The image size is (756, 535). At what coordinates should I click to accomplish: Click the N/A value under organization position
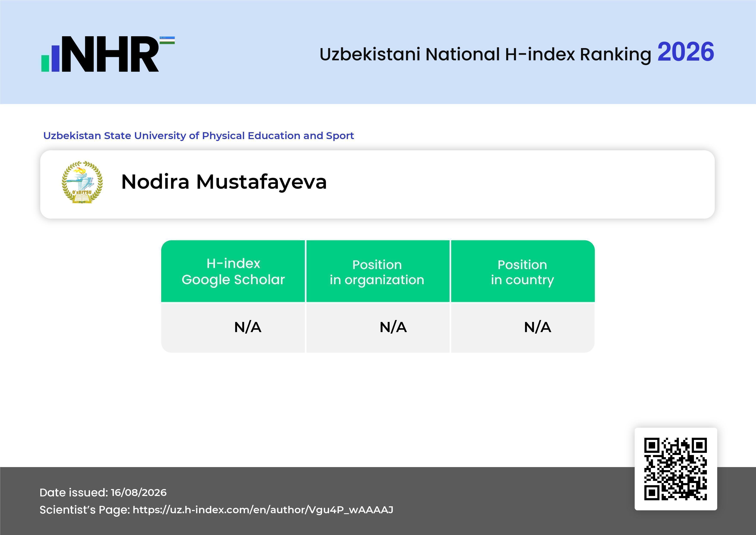[x=393, y=327]
